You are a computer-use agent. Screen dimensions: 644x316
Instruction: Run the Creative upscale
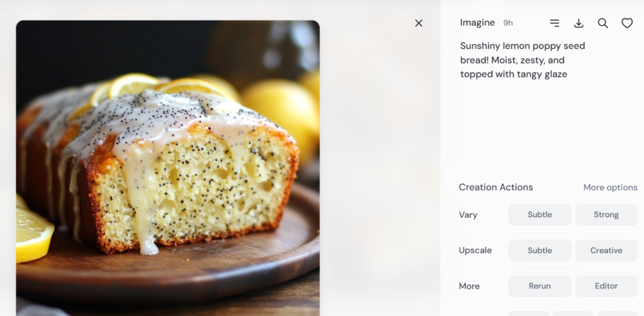[x=606, y=251]
